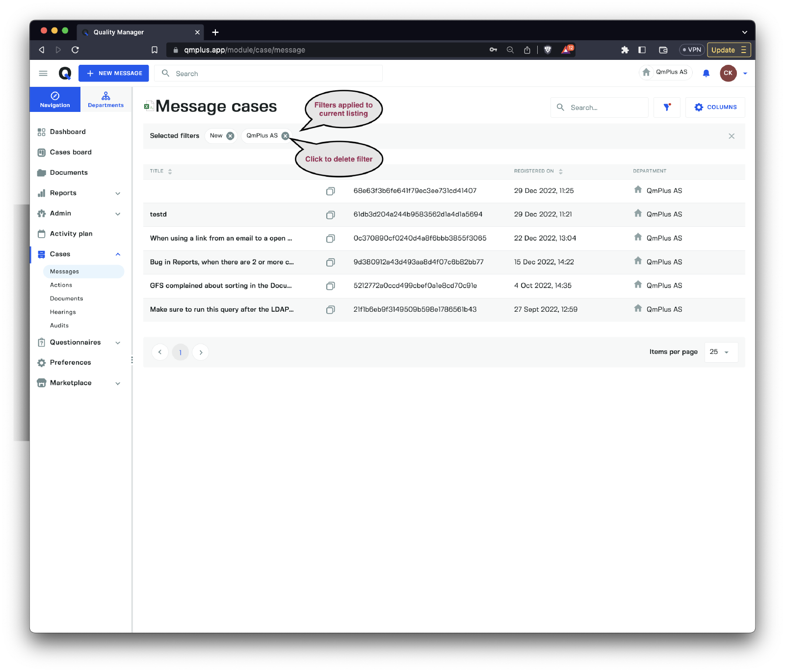Copy ID icon in the testd row
Image resolution: width=785 pixels, height=672 pixels.
(x=331, y=215)
